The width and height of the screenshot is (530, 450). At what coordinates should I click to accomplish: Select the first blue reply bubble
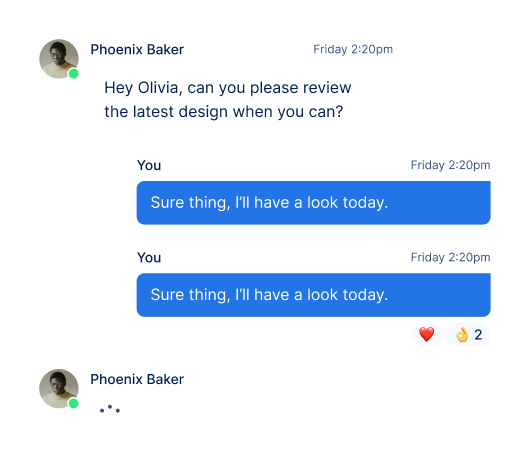coord(313,203)
